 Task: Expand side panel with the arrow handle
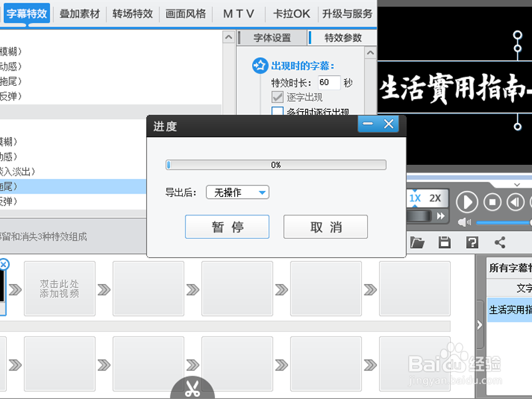pyautogui.click(x=479, y=325)
